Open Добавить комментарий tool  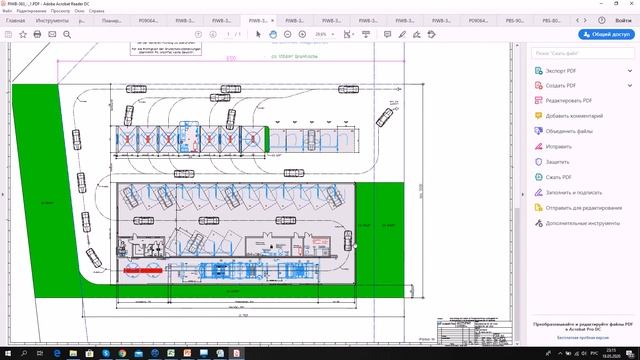pos(569,116)
